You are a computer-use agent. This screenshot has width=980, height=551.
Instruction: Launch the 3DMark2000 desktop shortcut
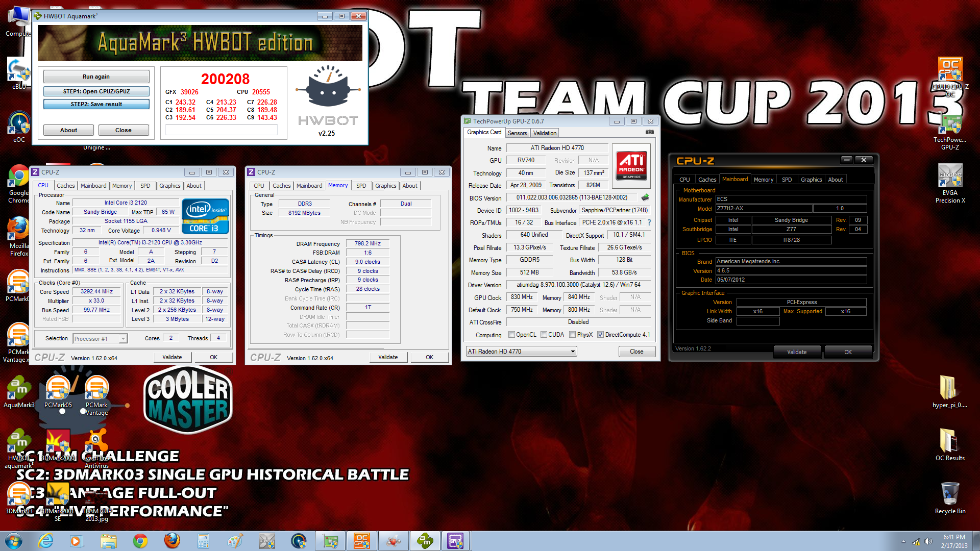(x=58, y=445)
